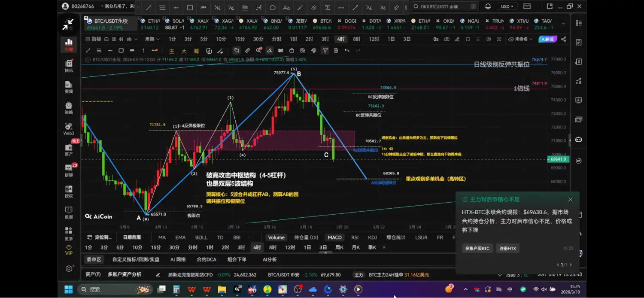Image resolution: width=644 pixels, height=298 pixels.
Task: Open File Explorer from taskbar
Action: [x=222, y=289]
